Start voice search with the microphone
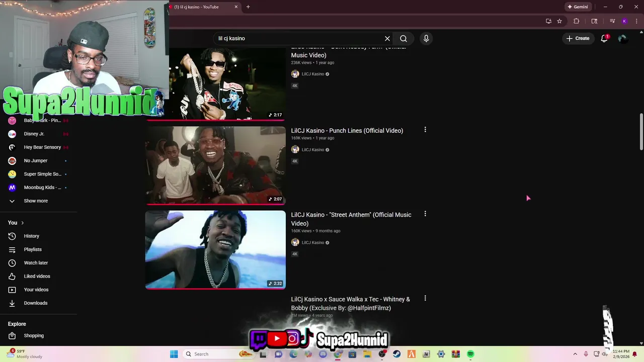The width and height of the screenshot is (644, 362). tap(426, 38)
